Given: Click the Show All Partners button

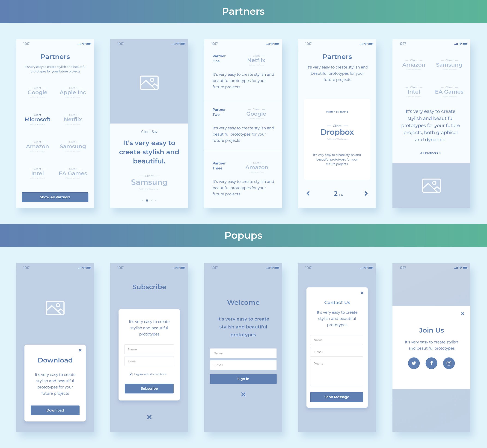Looking at the screenshot, I should point(55,197).
